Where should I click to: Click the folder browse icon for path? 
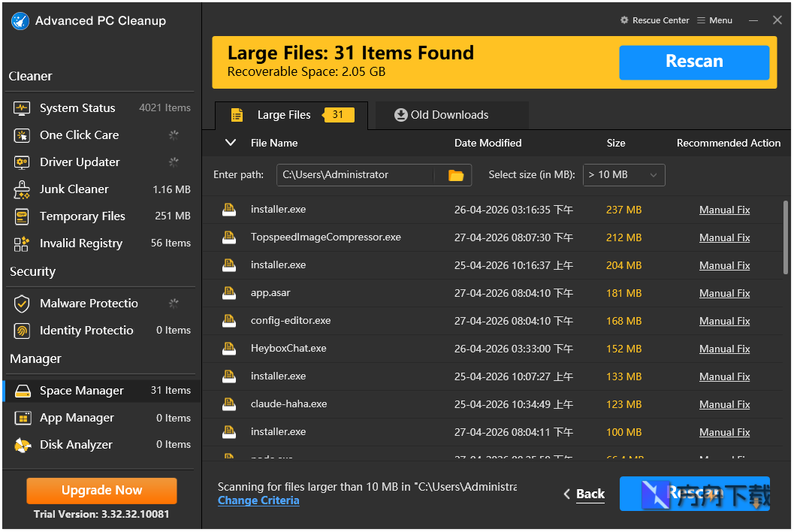tap(456, 175)
